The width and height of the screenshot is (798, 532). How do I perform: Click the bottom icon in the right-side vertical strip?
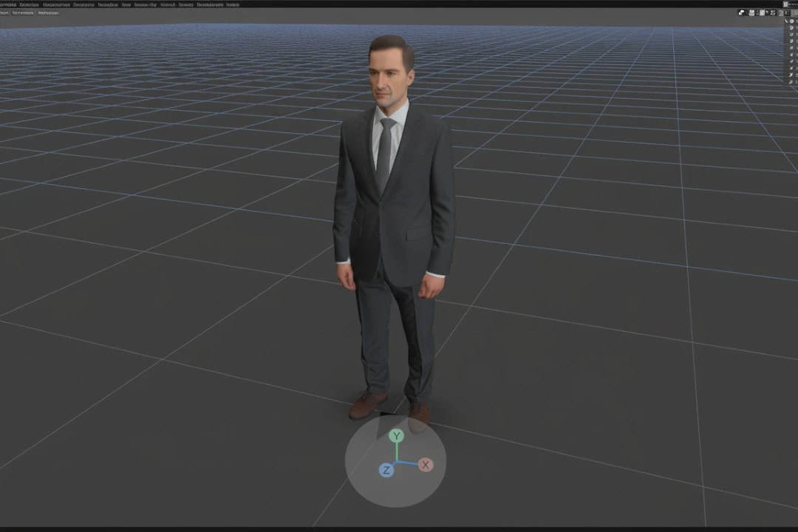pyautogui.click(x=791, y=81)
